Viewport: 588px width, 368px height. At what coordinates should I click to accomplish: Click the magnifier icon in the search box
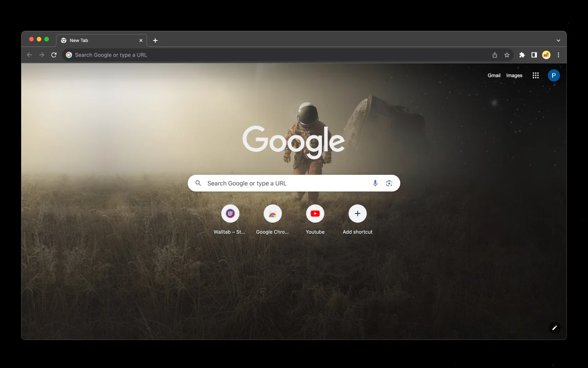click(198, 183)
